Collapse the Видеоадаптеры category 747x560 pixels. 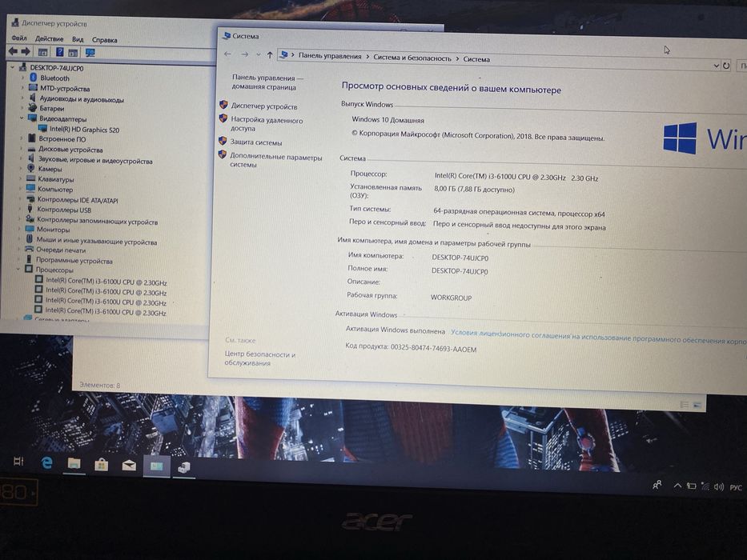(22, 118)
